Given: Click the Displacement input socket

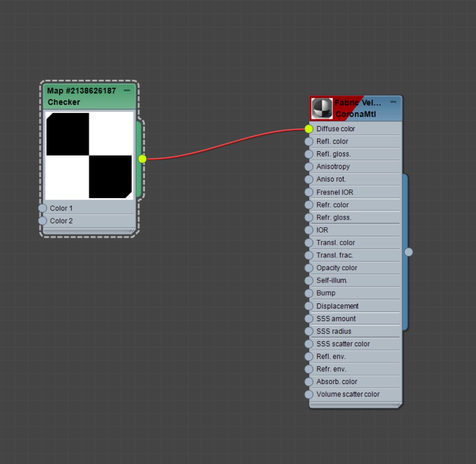Looking at the screenshot, I should (309, 306).
